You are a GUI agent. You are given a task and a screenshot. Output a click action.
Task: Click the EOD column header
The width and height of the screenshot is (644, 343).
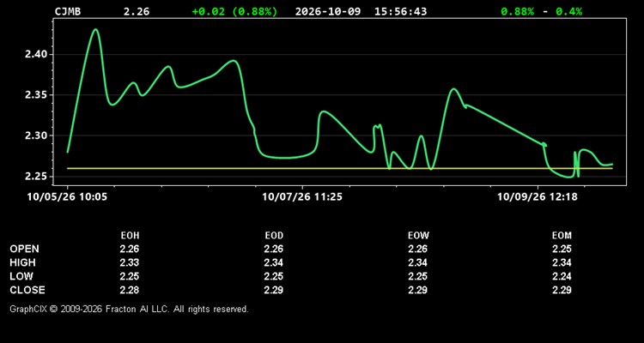(274, 236)
